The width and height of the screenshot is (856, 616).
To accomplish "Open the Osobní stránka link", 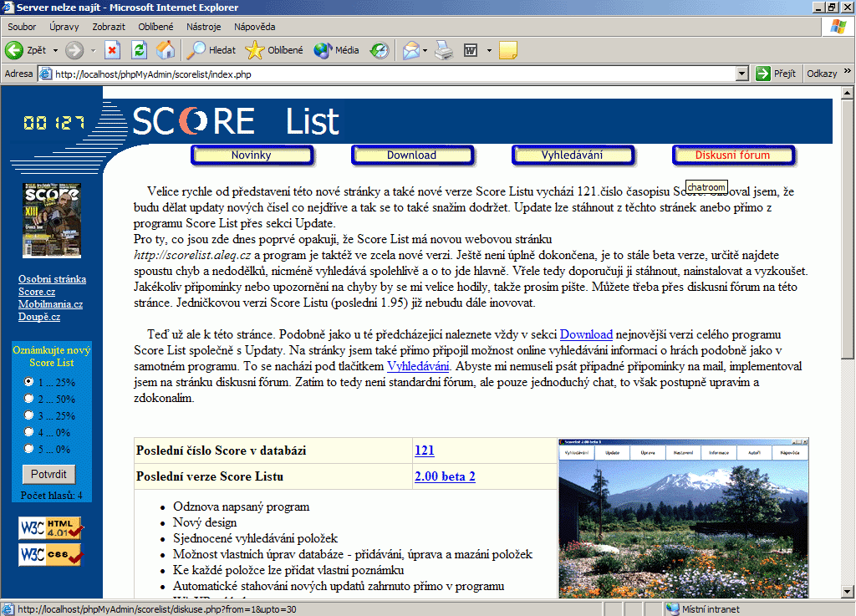I will (52, 279).
